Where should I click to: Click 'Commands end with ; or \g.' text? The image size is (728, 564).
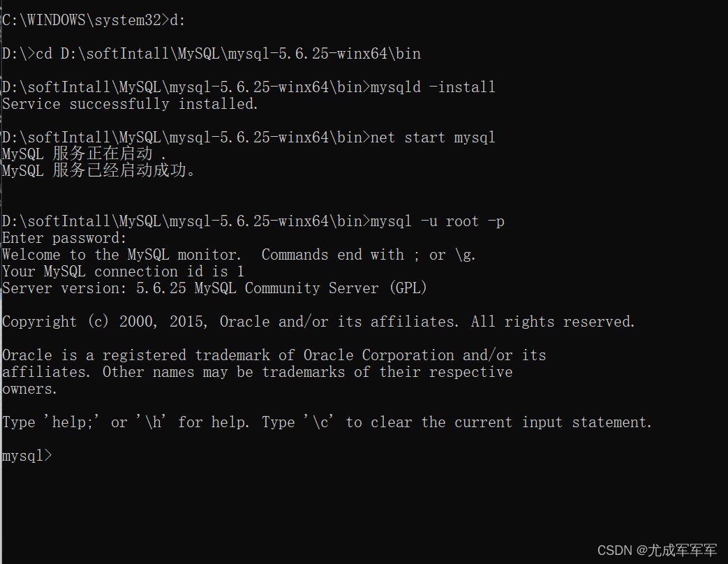(369, 255)
